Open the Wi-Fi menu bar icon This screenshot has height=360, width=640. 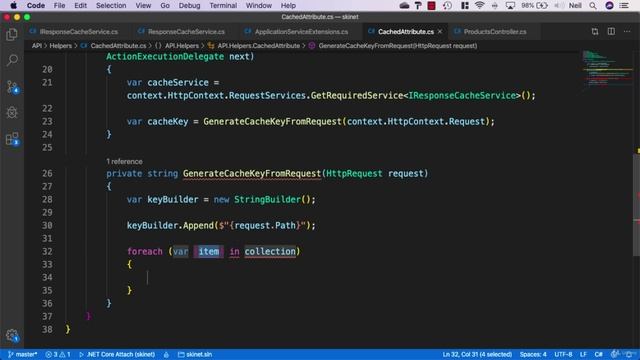(479, 5)
